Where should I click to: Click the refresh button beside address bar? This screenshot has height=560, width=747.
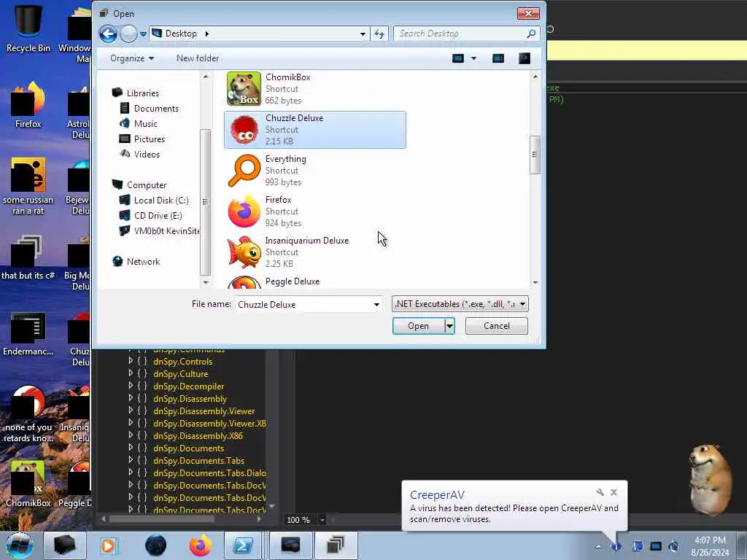379,34
